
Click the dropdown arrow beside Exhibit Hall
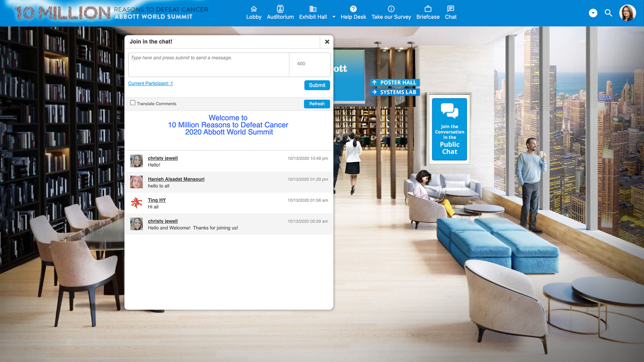tap(334, 17)
